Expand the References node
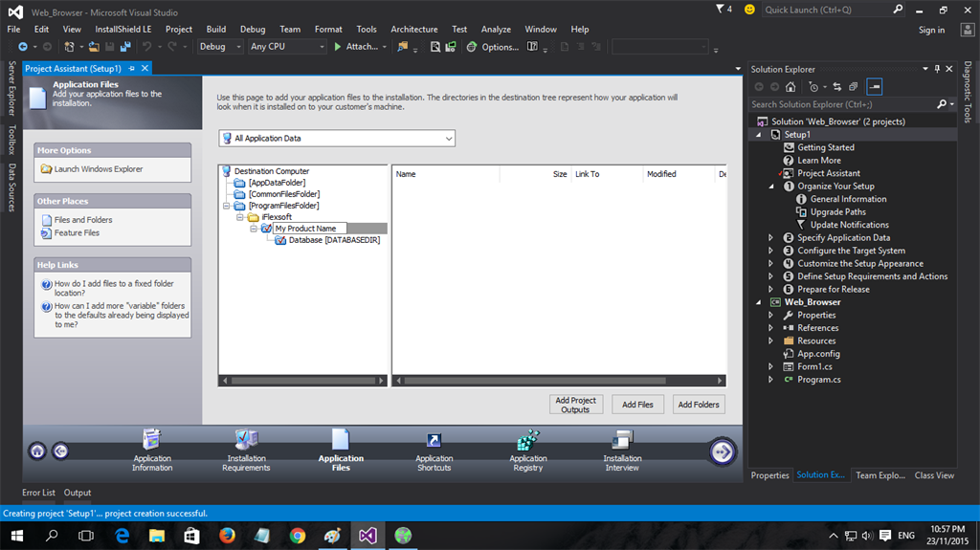The width and height of the screenshot is (980, 550). pyautogui.click(x=771, y=328)
